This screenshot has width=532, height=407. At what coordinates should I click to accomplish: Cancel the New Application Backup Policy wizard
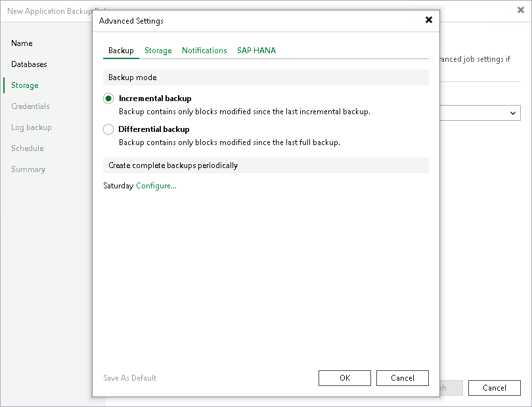pos(494,388)
